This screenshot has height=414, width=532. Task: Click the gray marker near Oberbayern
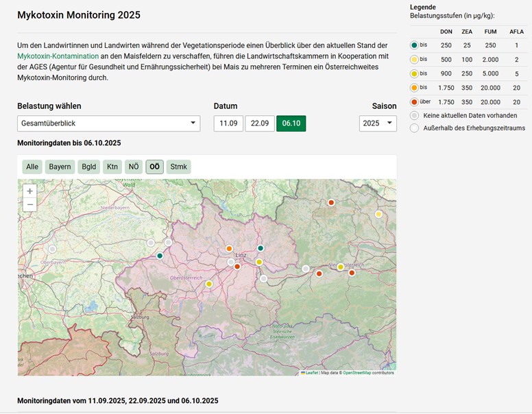click(52, 249)
